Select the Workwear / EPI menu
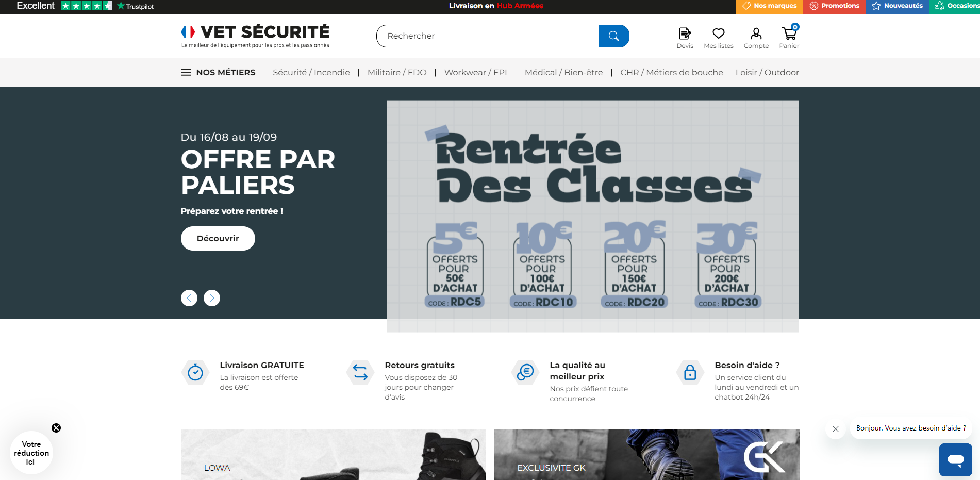This screenshot has height=480, width=980. (x=475, y=73)
